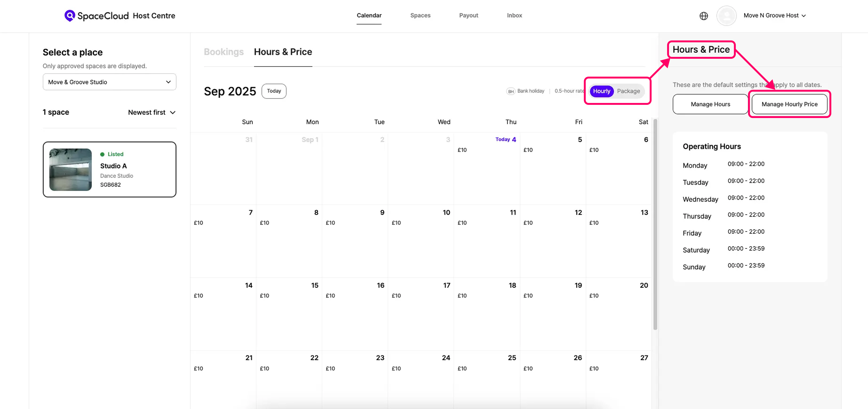Viewport: 868px width, 409px height.
Task: Select the Studio A thumbnail image
Action: tap(70, 170)
